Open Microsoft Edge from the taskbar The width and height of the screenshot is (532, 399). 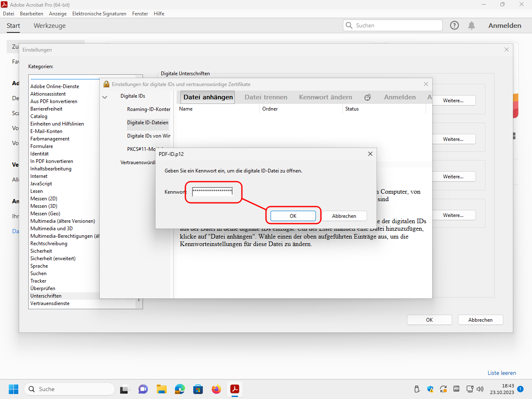[180, 389]
